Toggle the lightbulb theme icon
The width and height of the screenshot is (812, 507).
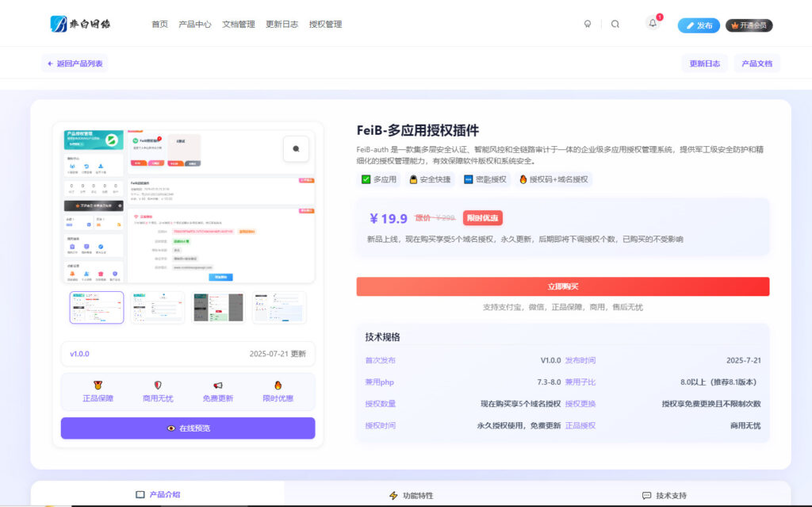588,24
